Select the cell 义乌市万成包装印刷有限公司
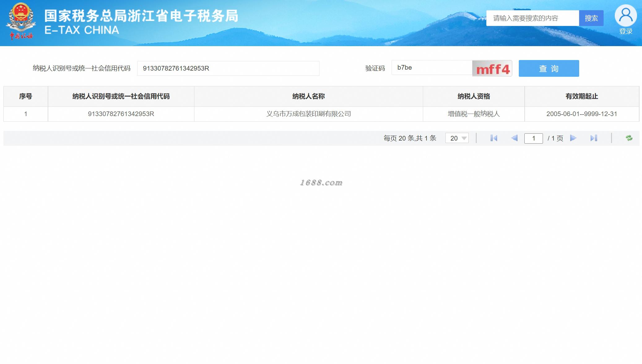 click(309, 114)
